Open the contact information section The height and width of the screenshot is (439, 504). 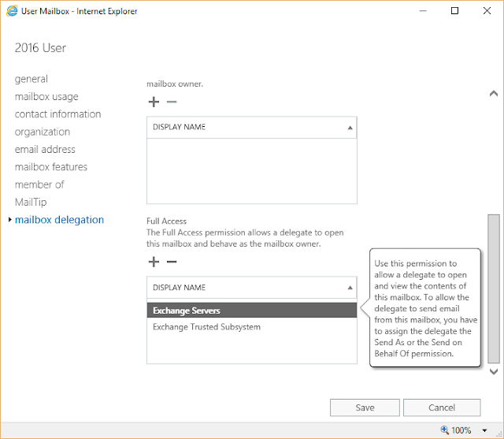pyautogui.click(x=57, y=114)
